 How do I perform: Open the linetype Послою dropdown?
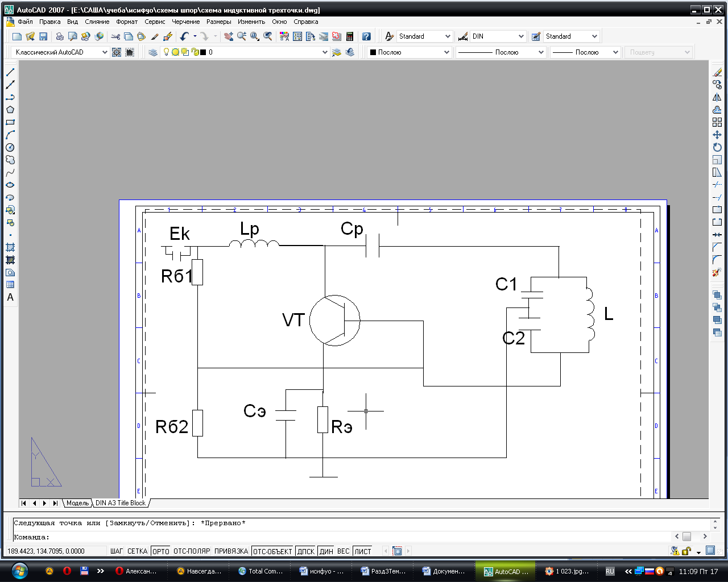point(541,52)
